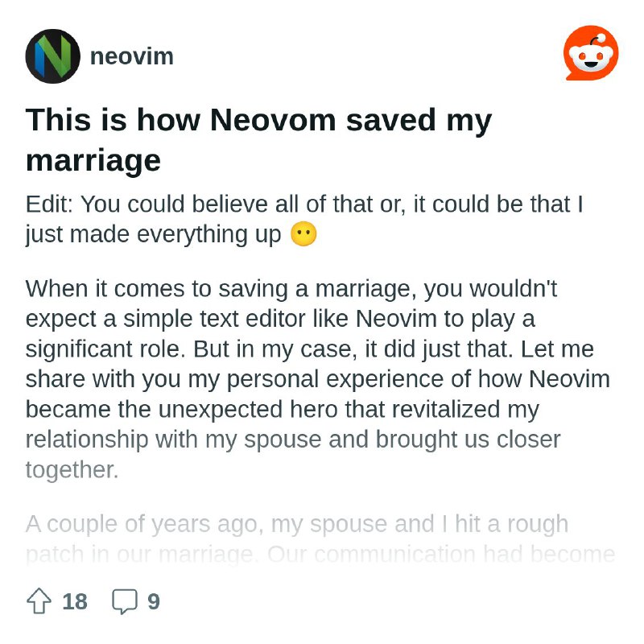
Task: Navigate to Reddit home via the logo
Action: [590, 52]
